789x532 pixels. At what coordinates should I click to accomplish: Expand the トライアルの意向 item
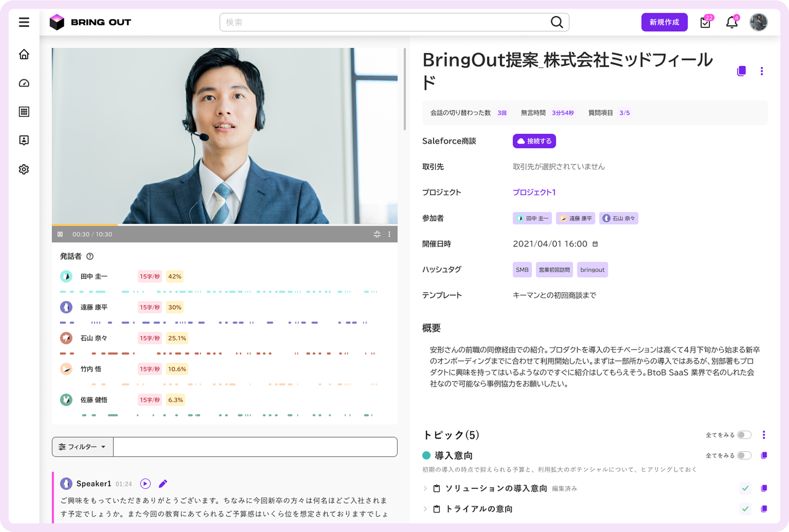(x=425, y=509)
